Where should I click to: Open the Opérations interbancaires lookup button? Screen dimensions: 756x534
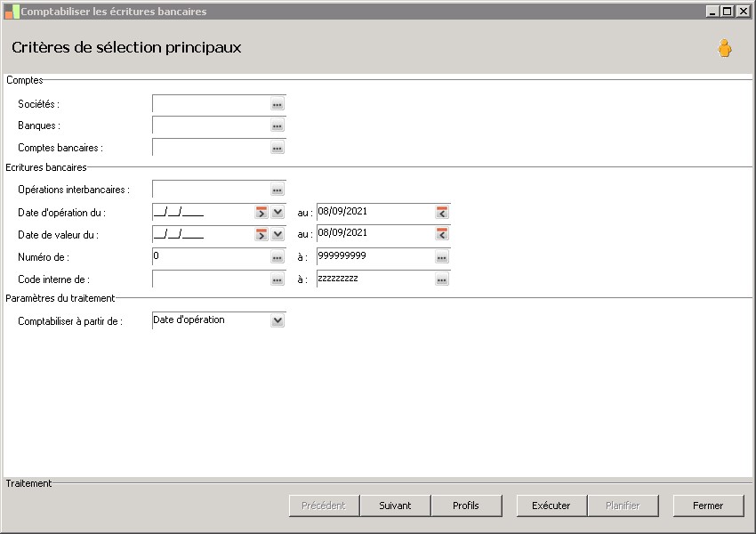click(277, 190)
